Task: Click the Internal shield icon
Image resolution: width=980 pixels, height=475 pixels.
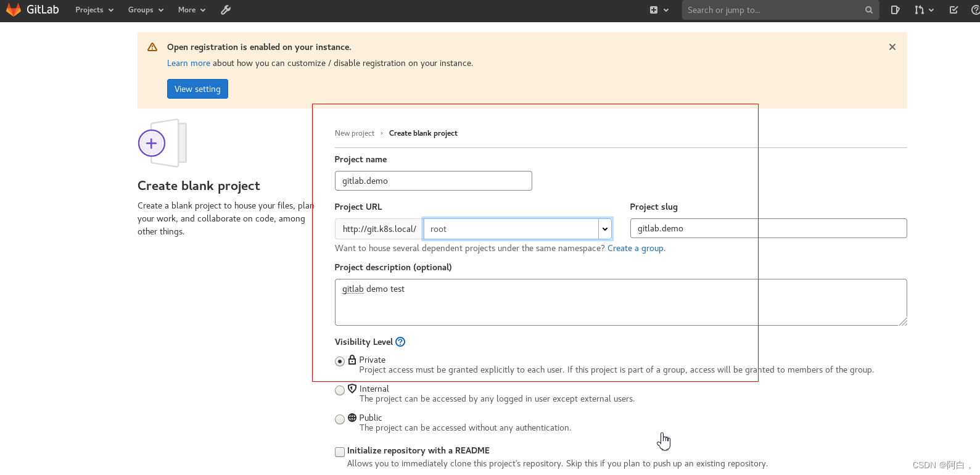Action: [x=352, y=389]
